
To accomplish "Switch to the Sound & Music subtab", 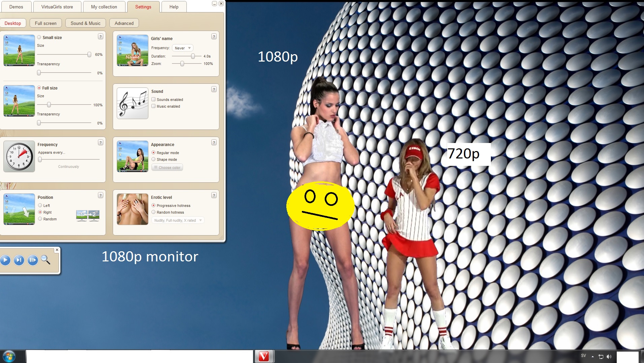I will pos(85,23).
